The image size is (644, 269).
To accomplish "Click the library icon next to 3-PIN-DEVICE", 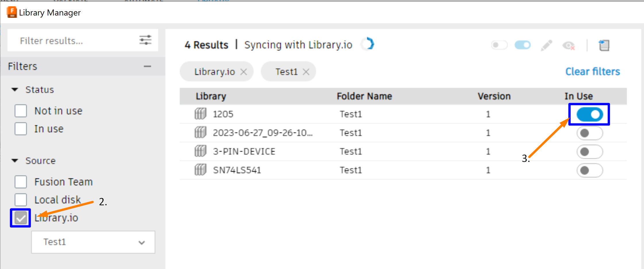I will tap(200, 151).
